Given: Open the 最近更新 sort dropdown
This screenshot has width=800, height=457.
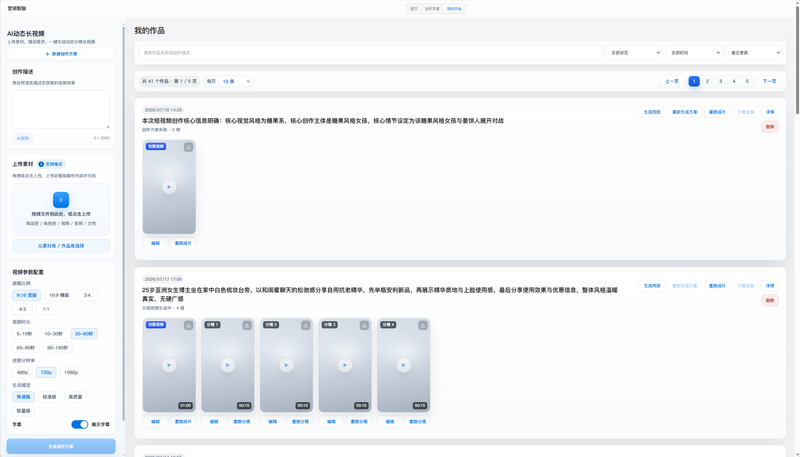Looking at the screenshot, I should 754,53.
